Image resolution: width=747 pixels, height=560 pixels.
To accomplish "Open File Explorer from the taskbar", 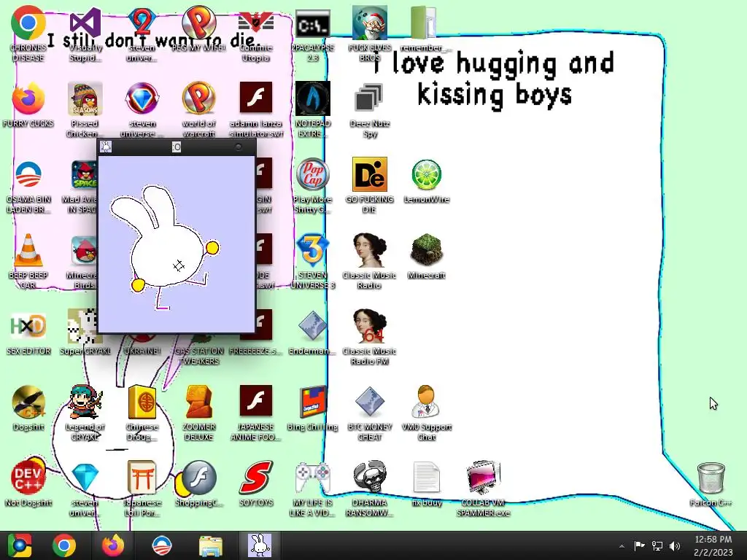I will [x=210, y=545].
